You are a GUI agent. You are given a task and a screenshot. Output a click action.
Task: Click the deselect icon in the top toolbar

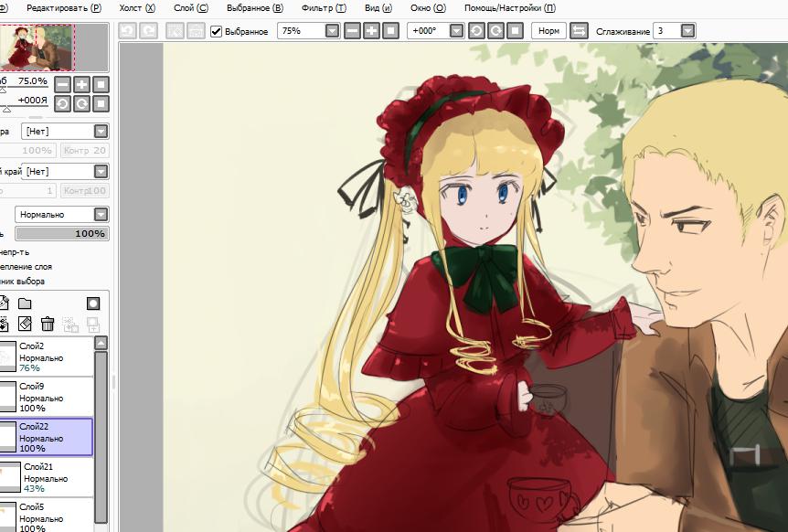pyautogui.click(x=175, y=31)
